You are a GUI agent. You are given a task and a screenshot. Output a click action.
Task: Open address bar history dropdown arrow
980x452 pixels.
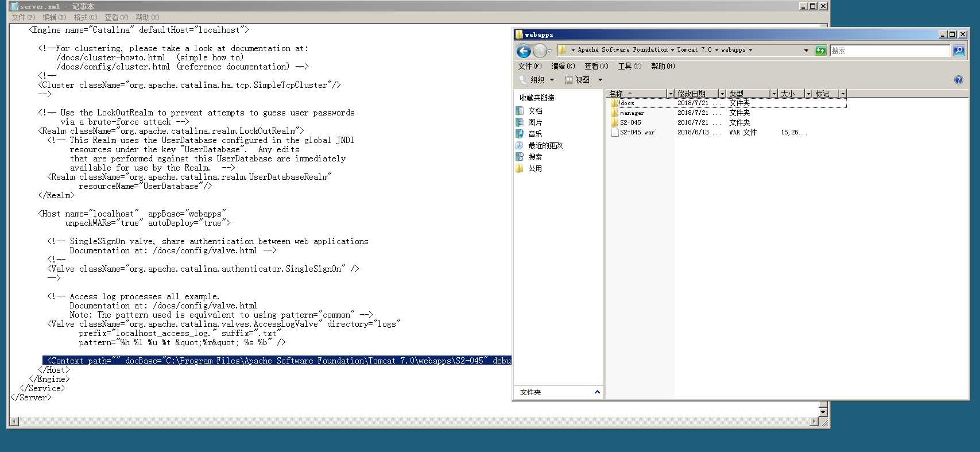[x=806, y=51]
